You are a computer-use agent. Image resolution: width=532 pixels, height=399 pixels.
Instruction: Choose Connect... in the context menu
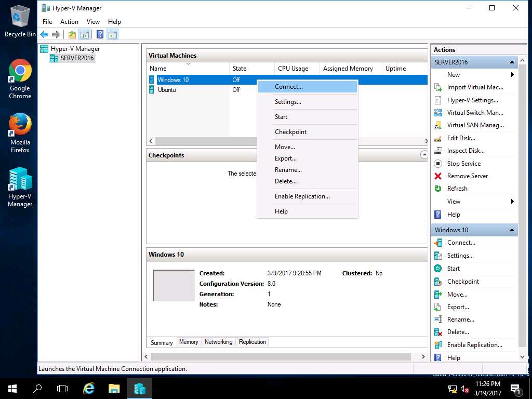[x=308, y=87]
